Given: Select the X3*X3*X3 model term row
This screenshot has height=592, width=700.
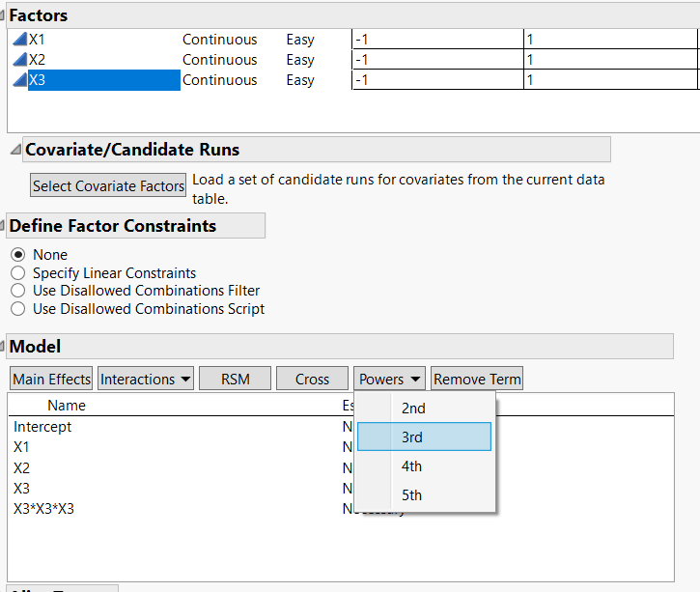Looking at the screenshot, I should tap(44, 508).
